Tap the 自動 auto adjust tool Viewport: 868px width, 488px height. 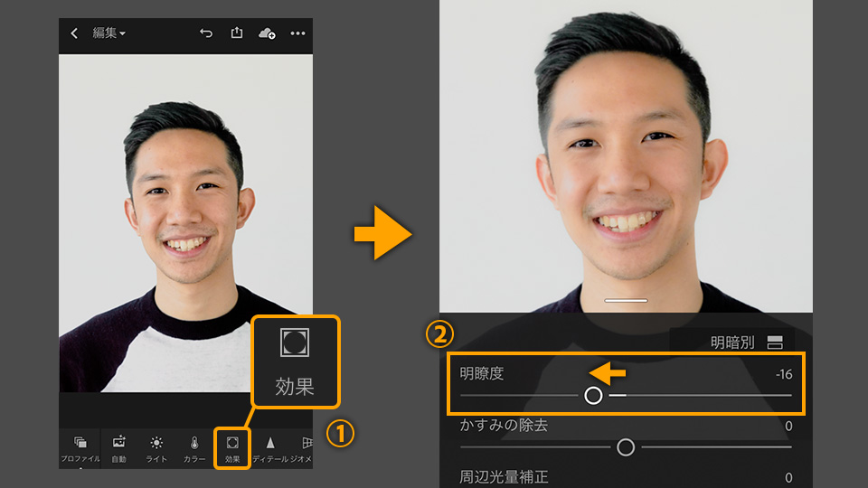pos(119,449)
